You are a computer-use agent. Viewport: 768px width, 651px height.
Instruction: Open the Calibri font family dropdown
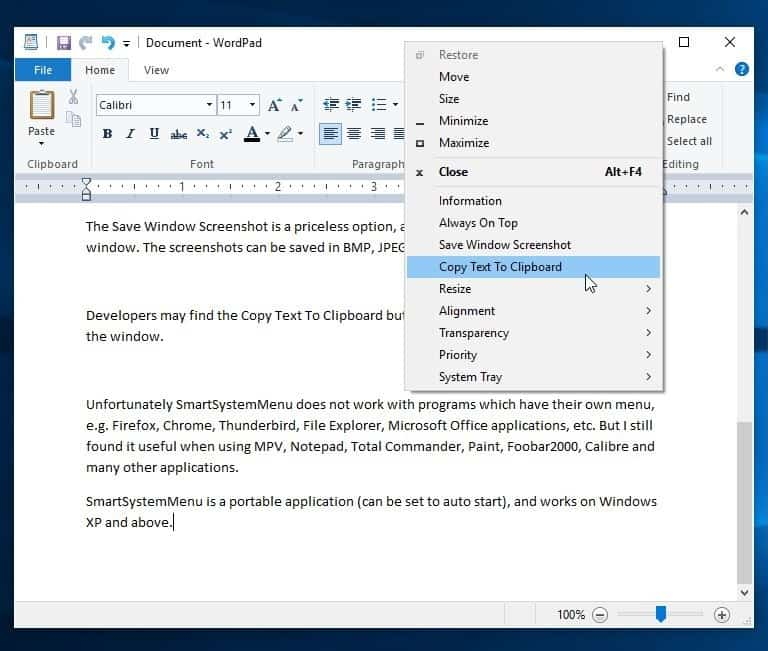coord(209,105)
